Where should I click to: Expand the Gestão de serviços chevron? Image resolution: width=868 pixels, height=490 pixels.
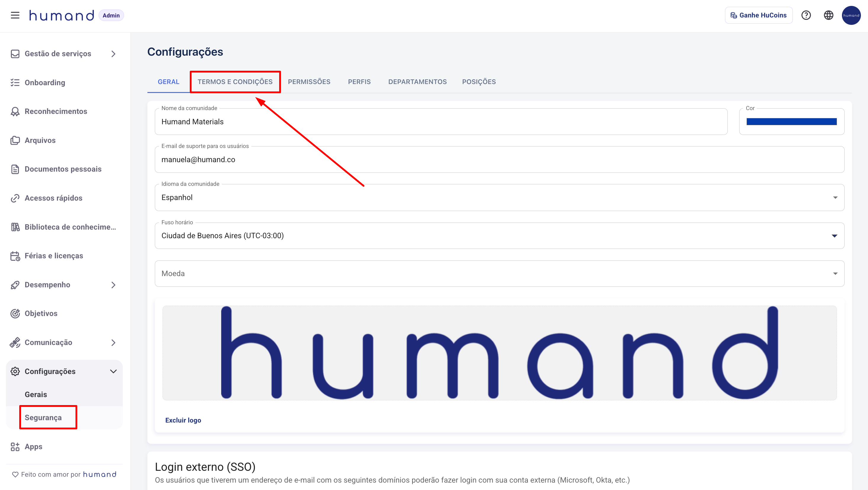(114, 54)
